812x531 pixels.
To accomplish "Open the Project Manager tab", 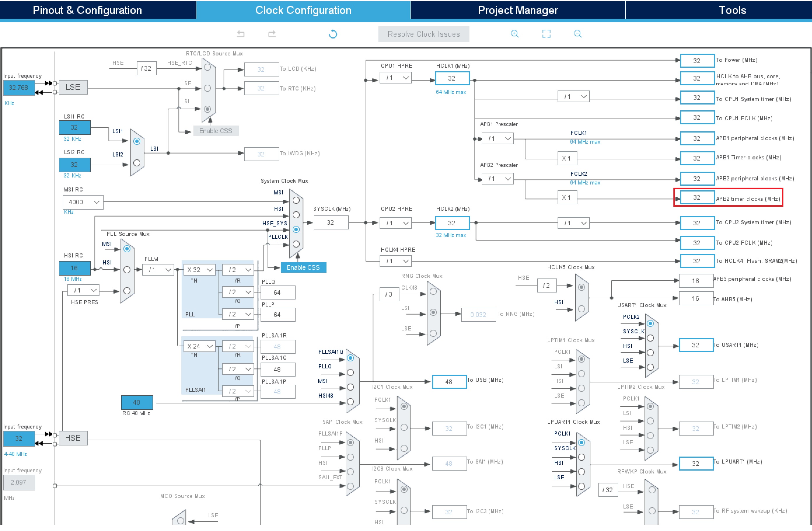I will click(518, 10).
